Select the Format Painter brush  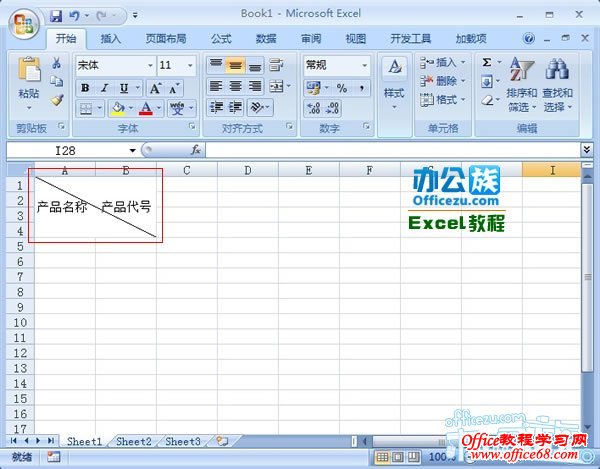[x=57, y=99]
